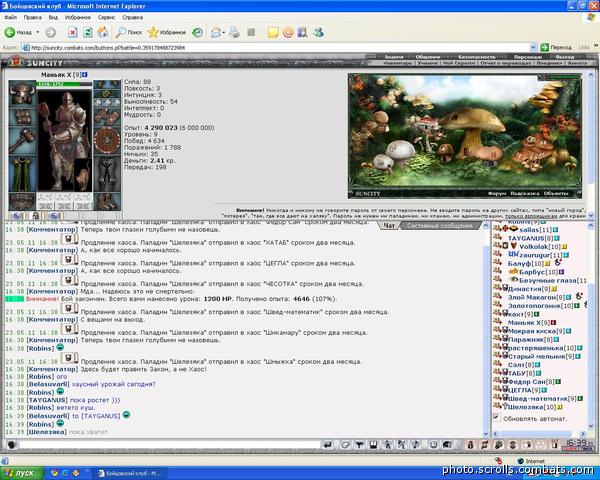Open the smiley emoticons icon
The height and width of the screenshot is (480, 600).
[x=433, y=445]
